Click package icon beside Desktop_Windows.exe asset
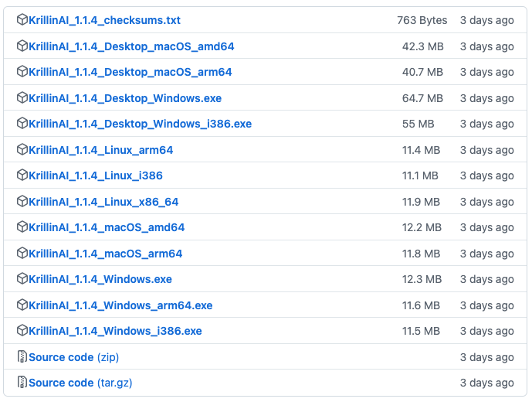The width and height of the screenshot is (532, 402). (22, 97)
